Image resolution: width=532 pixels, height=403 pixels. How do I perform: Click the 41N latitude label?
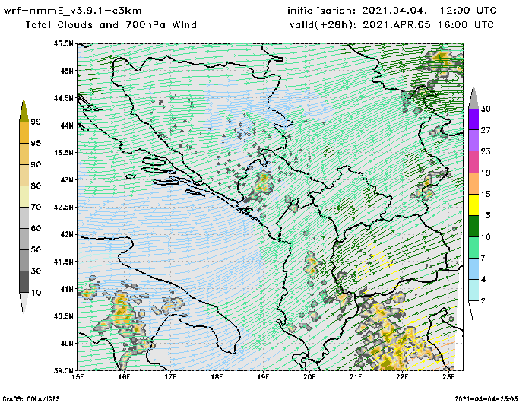pyautogui.click(x=67, y=289)
